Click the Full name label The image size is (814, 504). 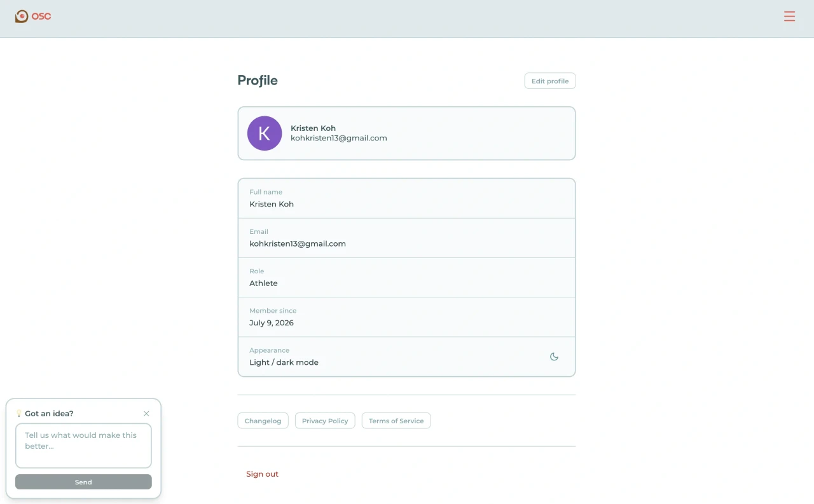[x=266, y=192]
